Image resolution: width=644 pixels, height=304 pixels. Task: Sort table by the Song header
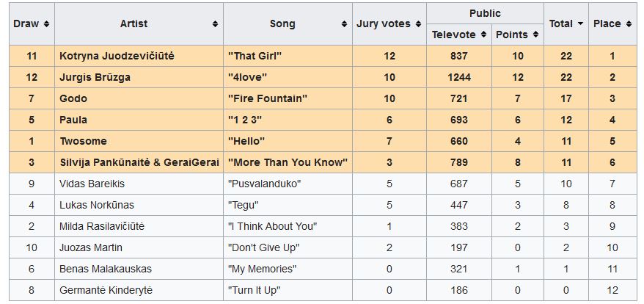pyautogui.click(x=282, y=23)
